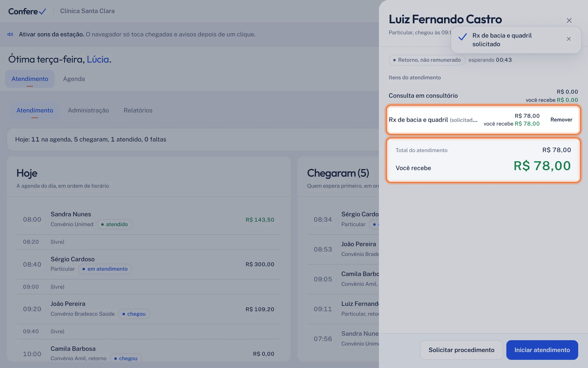Click the speaker icon to enable station sounds

click(x=10, y=34)
